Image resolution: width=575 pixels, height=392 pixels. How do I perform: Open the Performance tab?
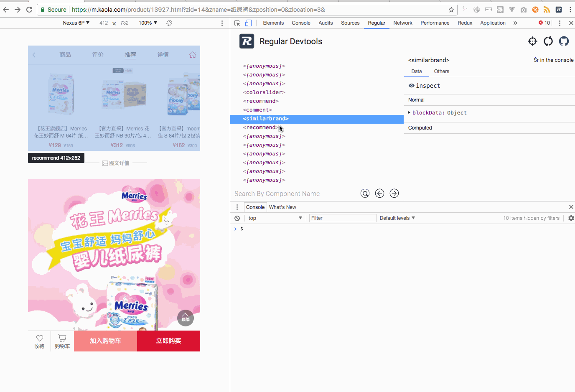(x=435, y=23)
